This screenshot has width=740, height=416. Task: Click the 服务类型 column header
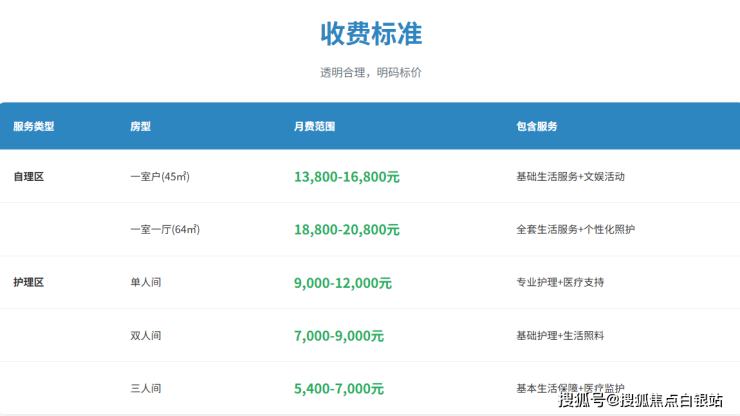tap(33, 127)
